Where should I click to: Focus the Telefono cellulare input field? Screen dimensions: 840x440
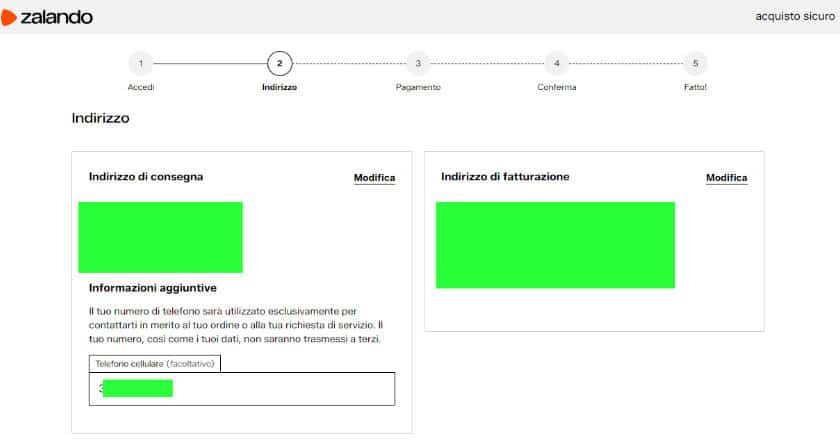coord(242,389)
